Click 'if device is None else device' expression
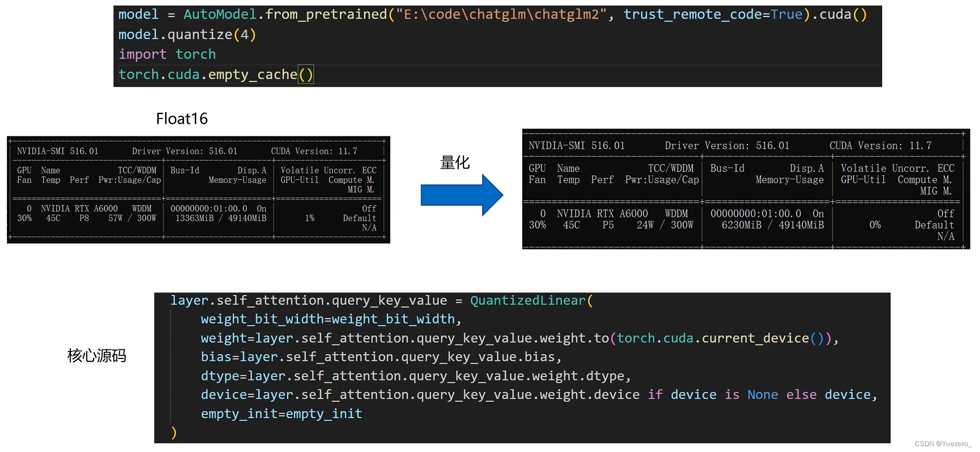The width and height of the screenshot is (980, 452). pyautogui.click(x=759, y=395)
